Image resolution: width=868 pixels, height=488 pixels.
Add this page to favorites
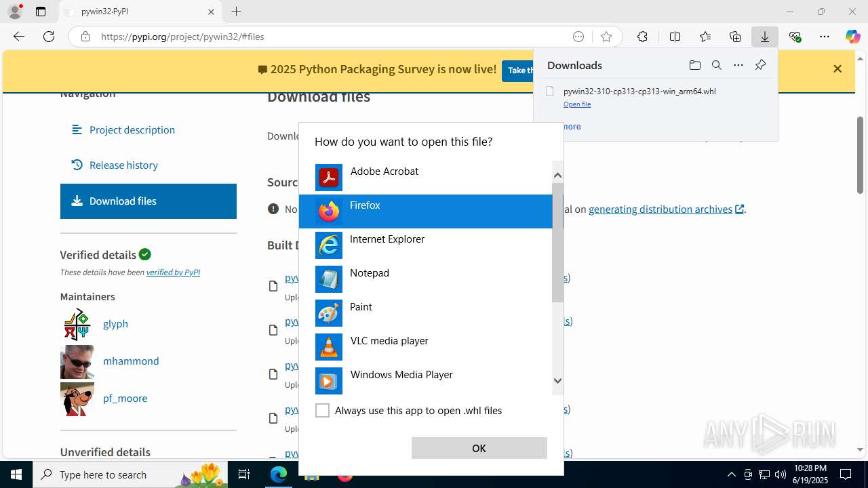coord(606,37)
